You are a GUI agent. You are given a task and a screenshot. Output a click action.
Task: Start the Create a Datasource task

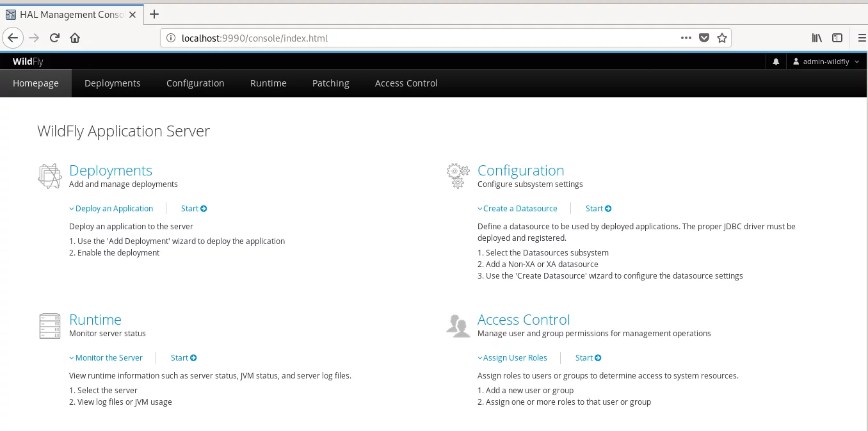click(599, 208)
